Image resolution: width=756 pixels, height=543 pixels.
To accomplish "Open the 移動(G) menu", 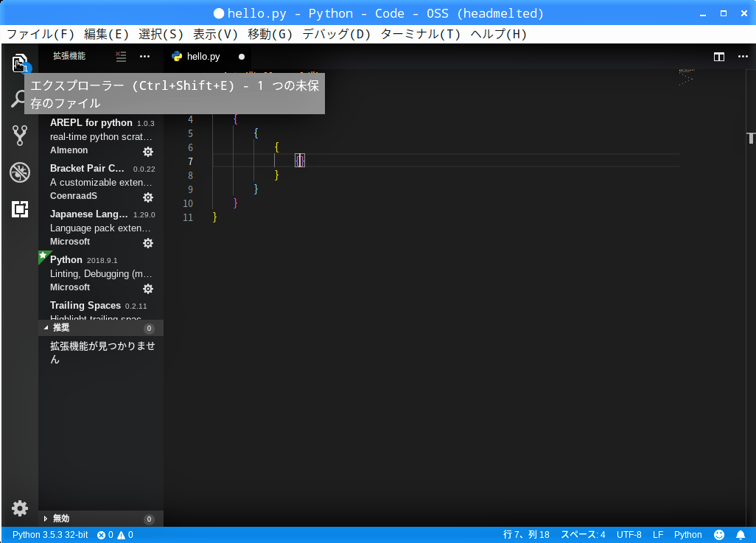I will (270, 34).
